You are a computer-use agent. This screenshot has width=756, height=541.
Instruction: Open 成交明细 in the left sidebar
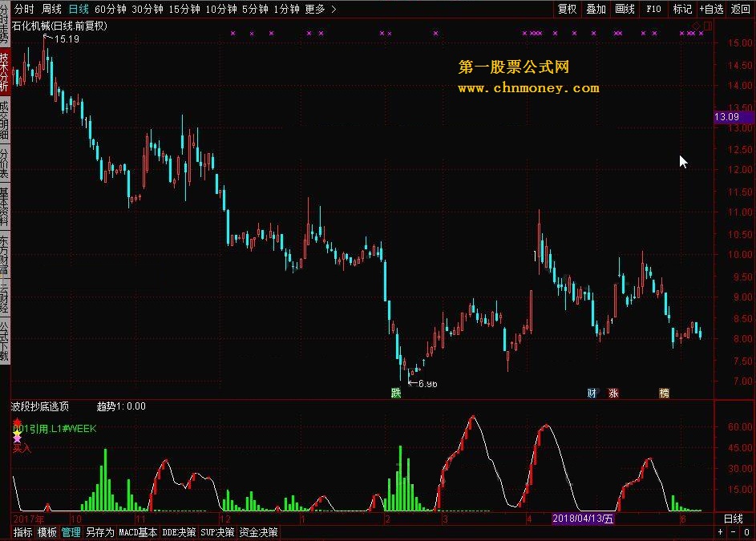(x=4, y=120)
